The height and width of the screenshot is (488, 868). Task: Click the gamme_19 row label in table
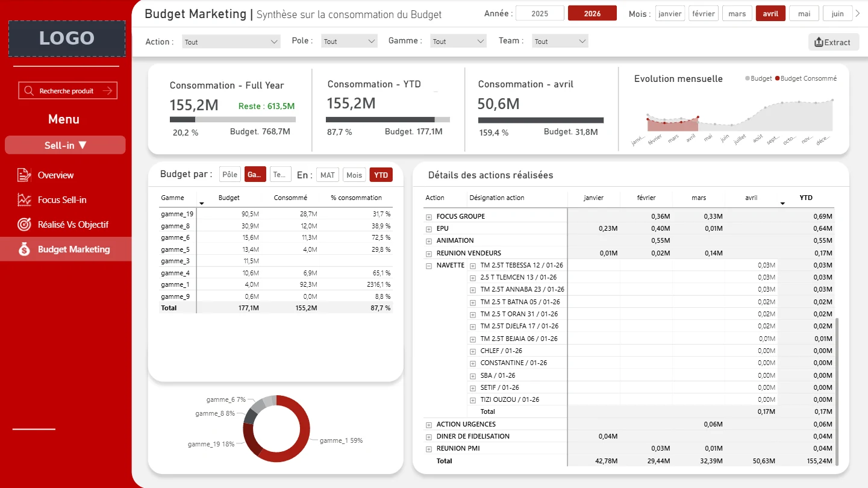[177, 214]
